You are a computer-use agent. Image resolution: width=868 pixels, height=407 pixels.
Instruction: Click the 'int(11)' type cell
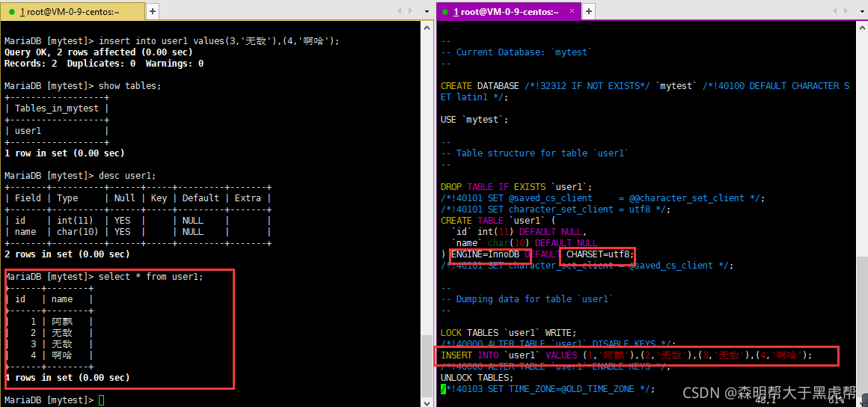point(75,221)
